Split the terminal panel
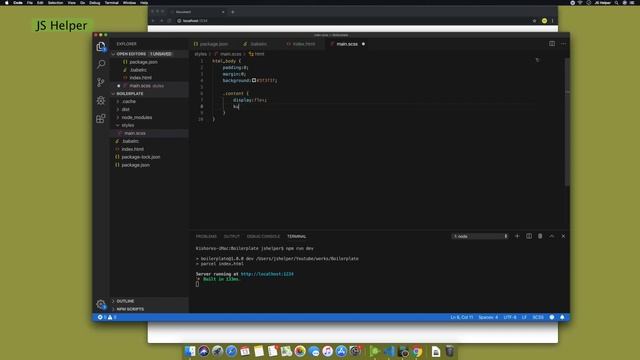Screen dimensions: 640x360 pos(529,236)
